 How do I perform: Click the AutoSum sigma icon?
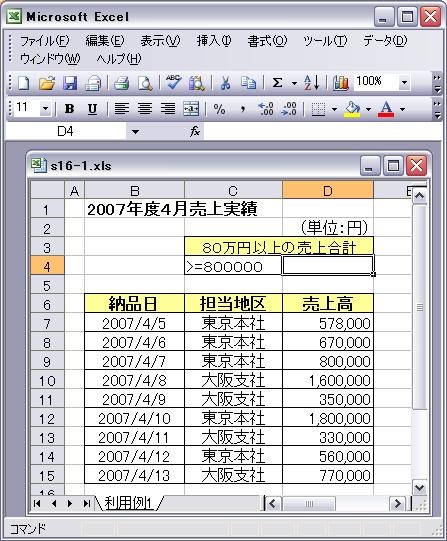pyautogui.click(x=277, y=83)
